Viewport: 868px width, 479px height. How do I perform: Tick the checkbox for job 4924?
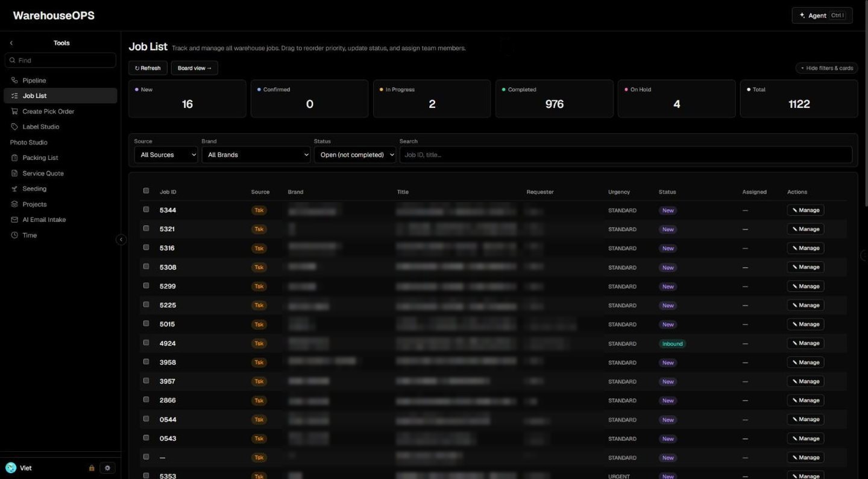[146, 343]
